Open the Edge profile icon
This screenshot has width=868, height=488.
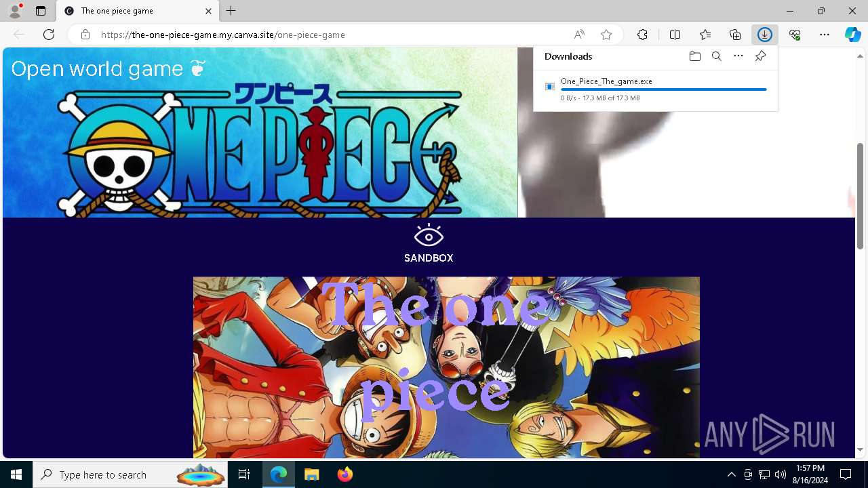15,11
